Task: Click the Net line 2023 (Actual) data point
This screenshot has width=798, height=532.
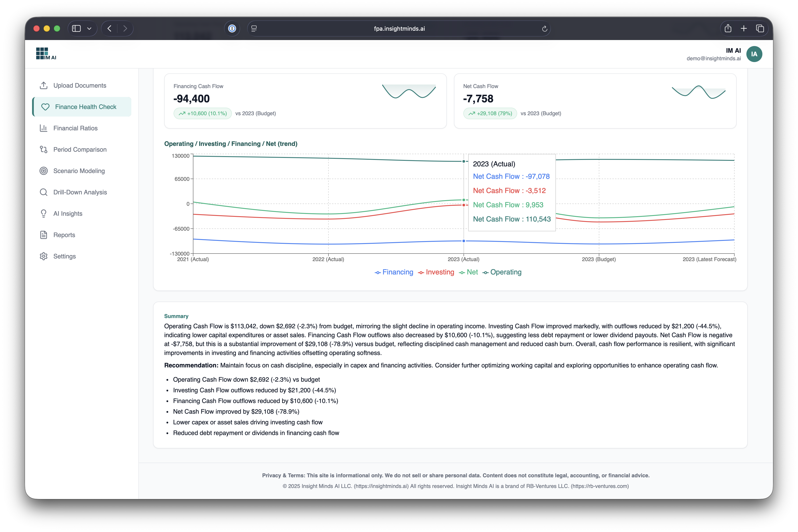Action: 464,200
